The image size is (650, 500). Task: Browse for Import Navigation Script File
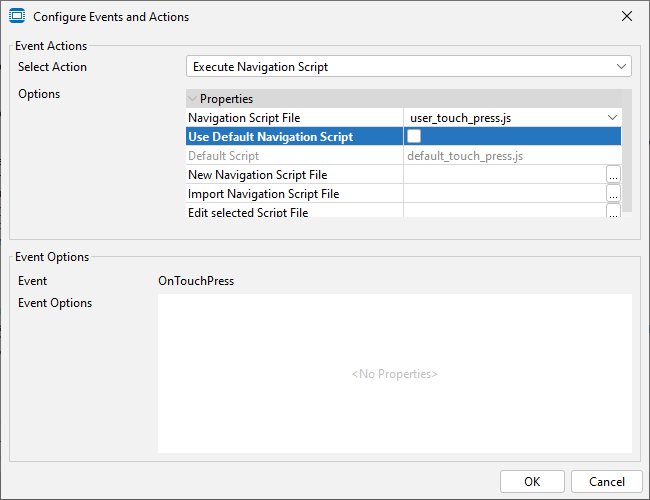click(613, 194)
